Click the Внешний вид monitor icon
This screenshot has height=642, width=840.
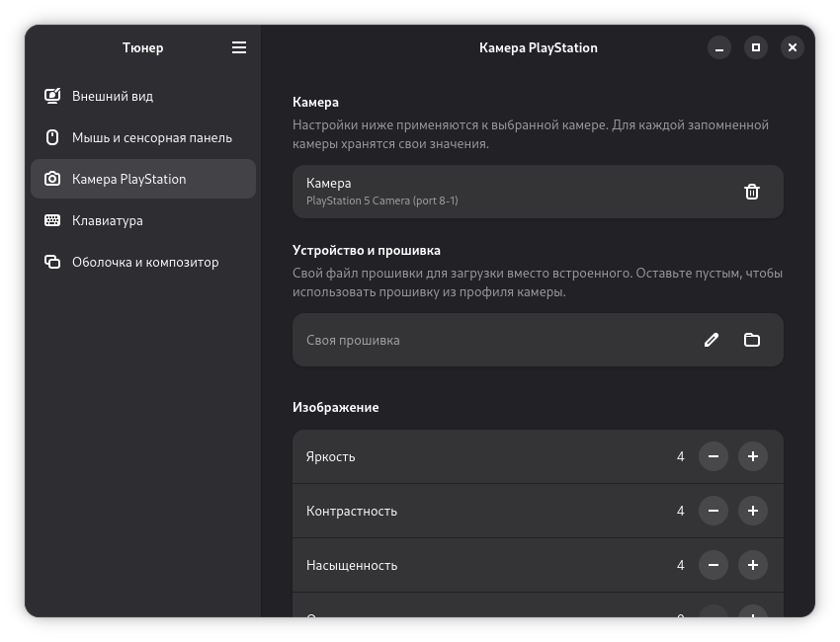click(52, 96)
